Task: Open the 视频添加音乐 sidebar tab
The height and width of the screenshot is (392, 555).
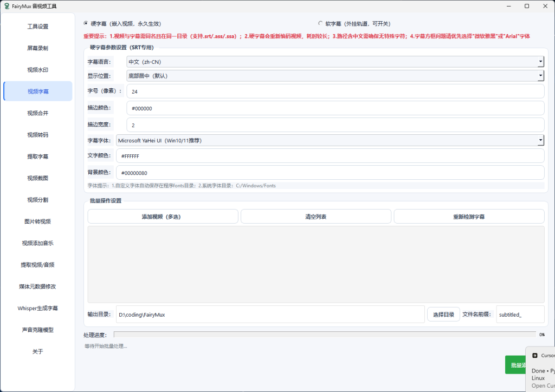Action: tap(38, 243)
